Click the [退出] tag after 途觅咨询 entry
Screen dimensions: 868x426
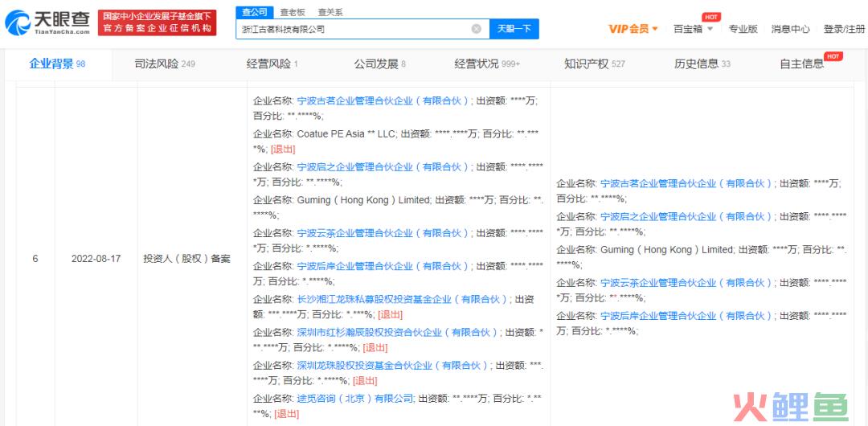click(x=286, y=414)
